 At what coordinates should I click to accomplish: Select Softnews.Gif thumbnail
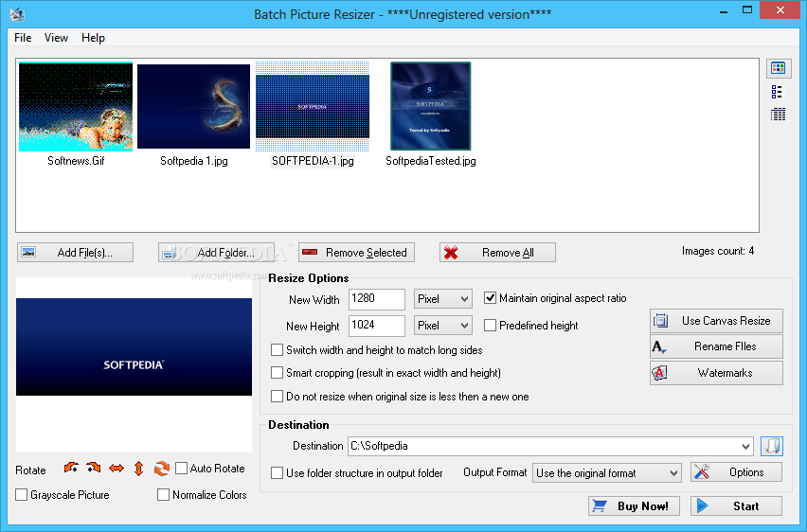(x=76, y=107)
